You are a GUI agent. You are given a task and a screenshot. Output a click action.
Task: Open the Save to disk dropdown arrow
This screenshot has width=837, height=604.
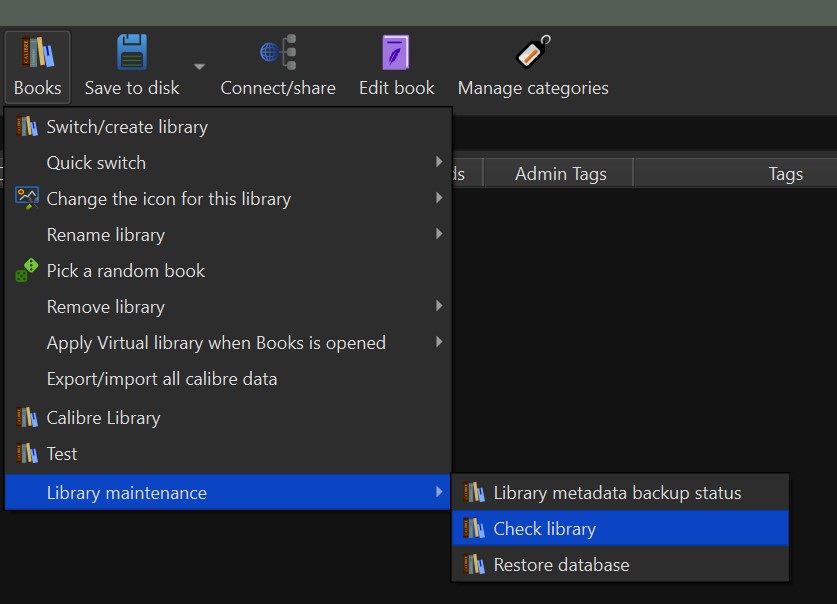199,67
